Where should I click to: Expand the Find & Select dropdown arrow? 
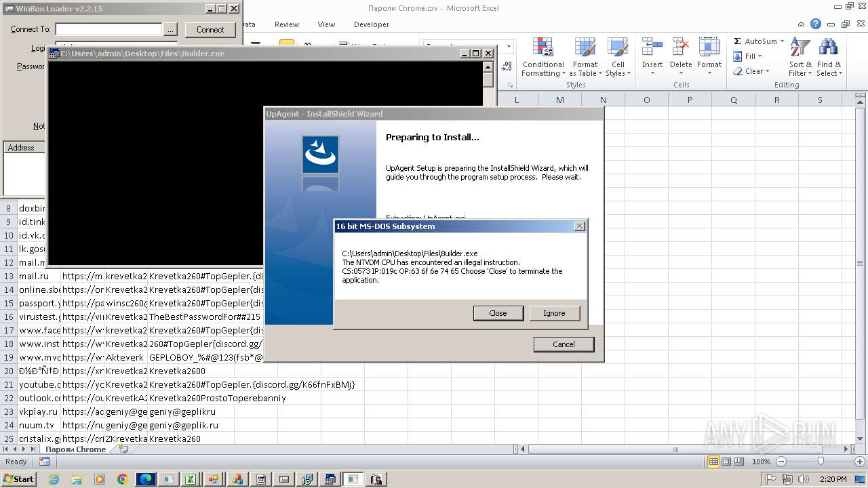840,74
